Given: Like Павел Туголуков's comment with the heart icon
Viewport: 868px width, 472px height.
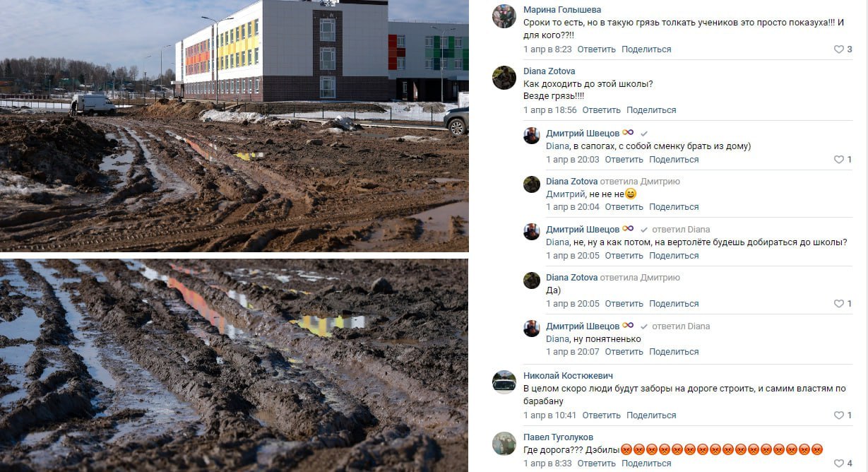Looking at the screenshot, I should pyautogui.click(x=839, y=464).
